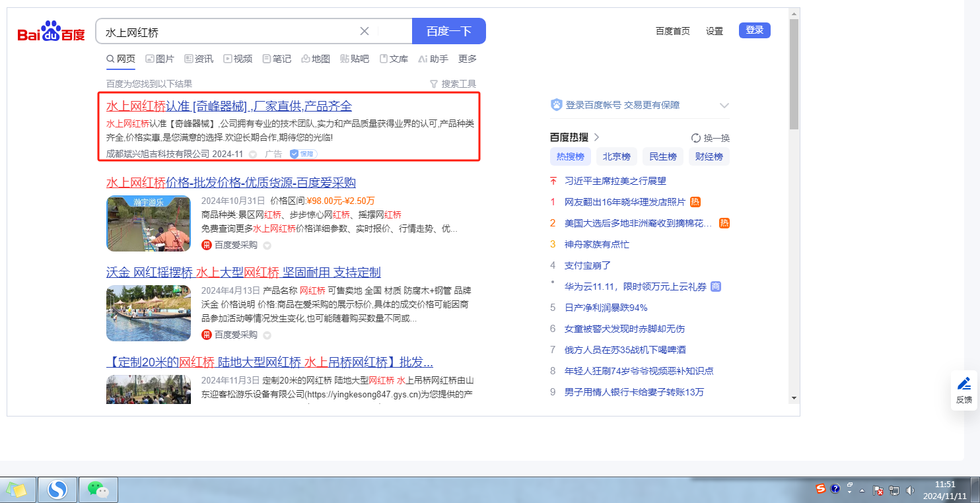This screenshot has height=503, width=980.
Task: Switch to the 视频 search tab
Action: pyautogui.click(x=238, y=59)
